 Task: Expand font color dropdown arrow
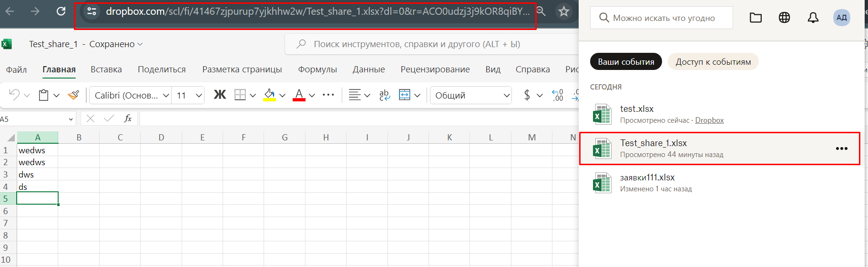(x=312, y=95)
